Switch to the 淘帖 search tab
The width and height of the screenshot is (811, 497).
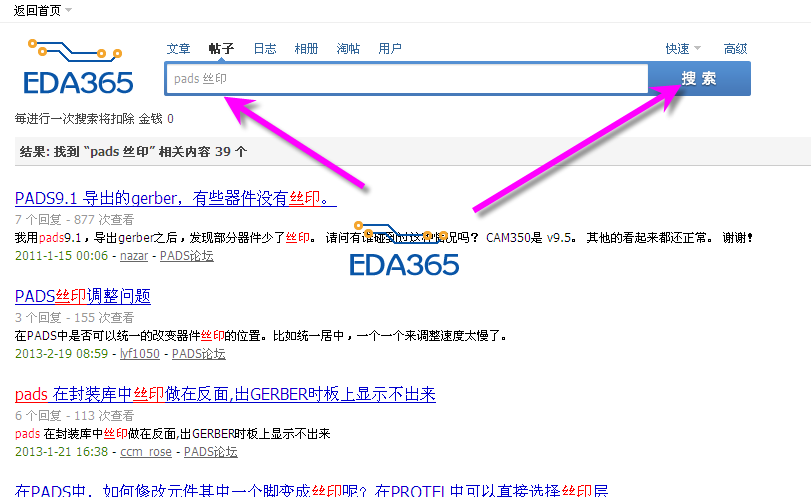click(x=348, y=49)
